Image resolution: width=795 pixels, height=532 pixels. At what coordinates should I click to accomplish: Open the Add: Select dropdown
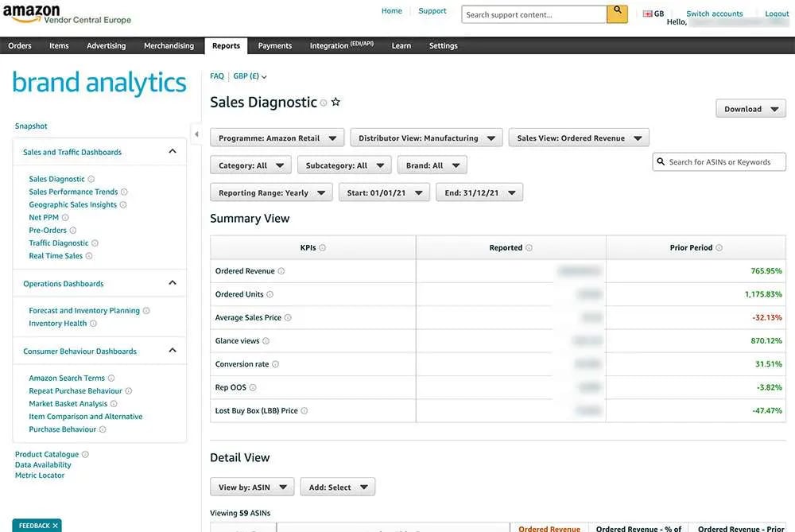click(x=338, y=487)
